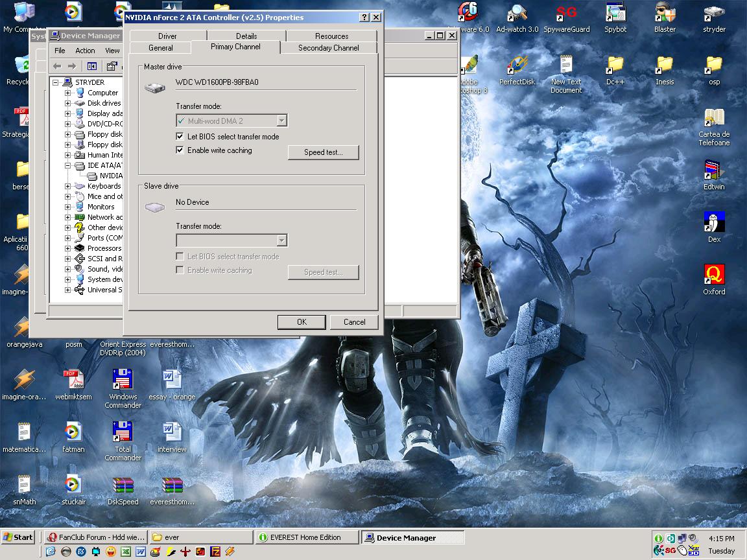Launch the Total Commander desktop shortcut

pos(123,441)
